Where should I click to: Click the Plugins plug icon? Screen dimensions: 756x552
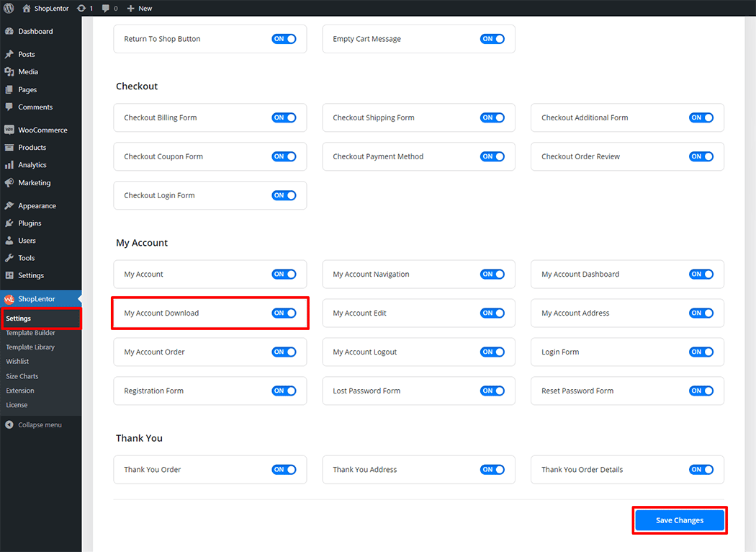tap(9, 223)
